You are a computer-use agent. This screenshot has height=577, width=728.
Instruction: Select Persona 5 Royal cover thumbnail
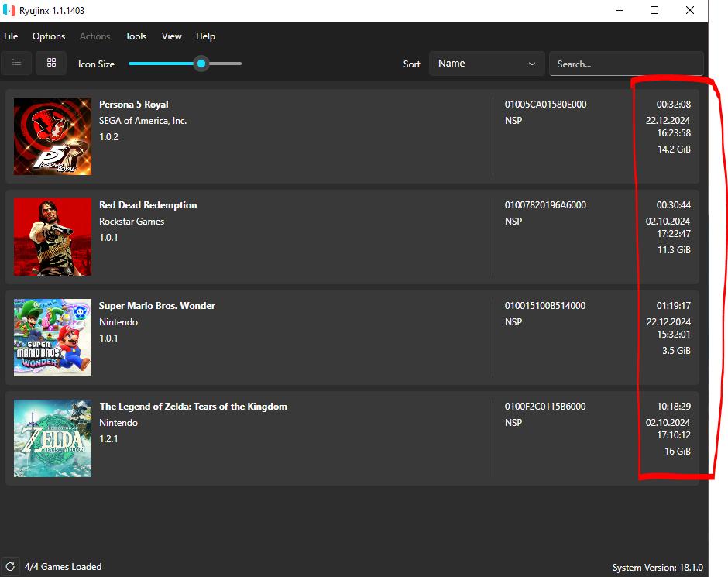tap(53, 136)
